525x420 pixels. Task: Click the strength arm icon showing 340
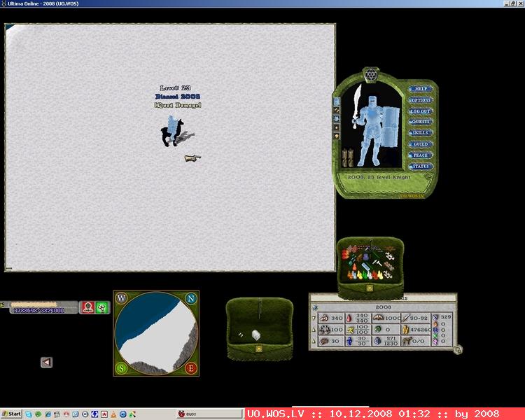click(324, 318)
